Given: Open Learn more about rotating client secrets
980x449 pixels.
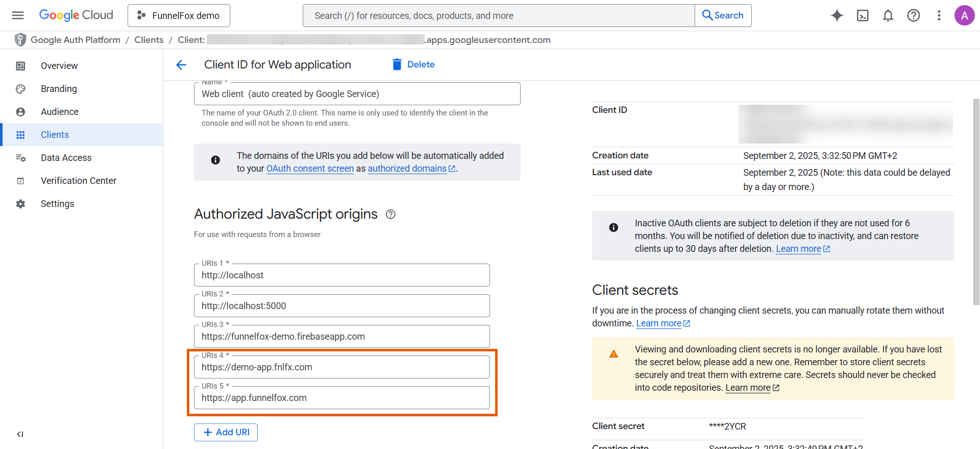Looking at the screenshot, I should 663,323.
